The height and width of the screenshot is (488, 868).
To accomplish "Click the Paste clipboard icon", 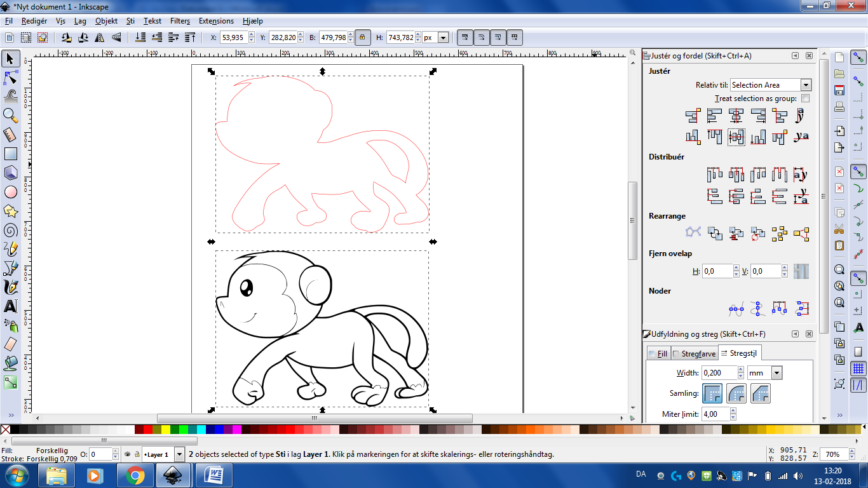I will pyautogui.click(x=839, y=245).
